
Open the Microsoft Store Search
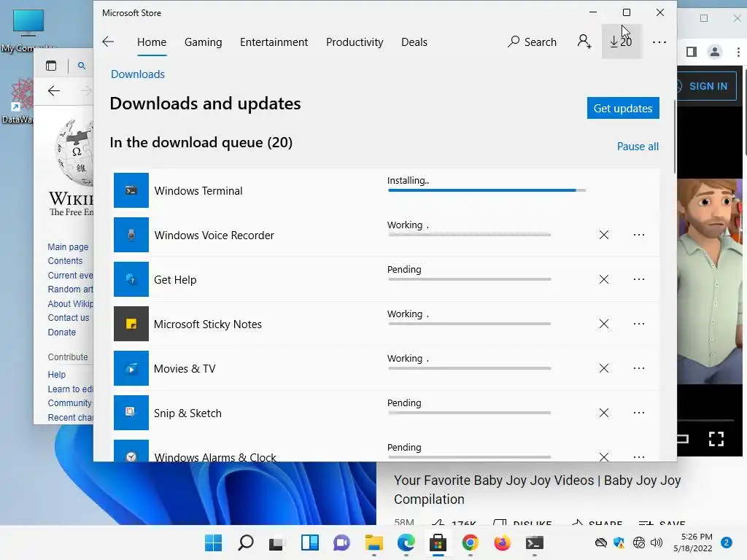click(x=532, y=42)
